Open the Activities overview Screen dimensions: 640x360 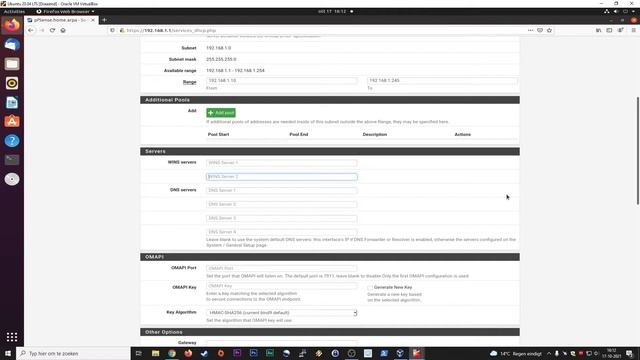(x=14, y=11)
